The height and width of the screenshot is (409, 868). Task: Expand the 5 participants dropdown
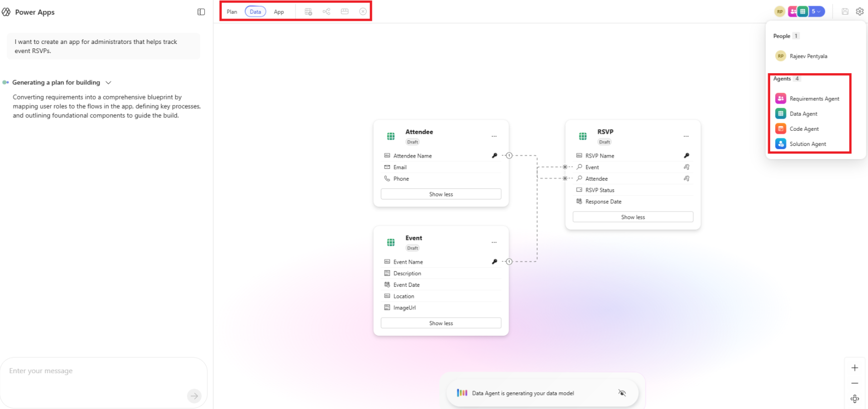click(x=816, y=12)
